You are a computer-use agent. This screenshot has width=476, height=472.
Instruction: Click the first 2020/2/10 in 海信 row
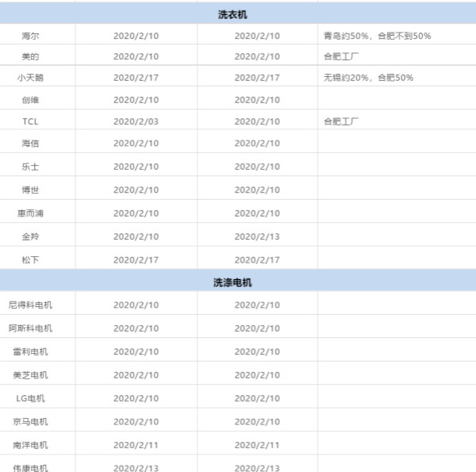pyautogui.click(x=136, y=144)
